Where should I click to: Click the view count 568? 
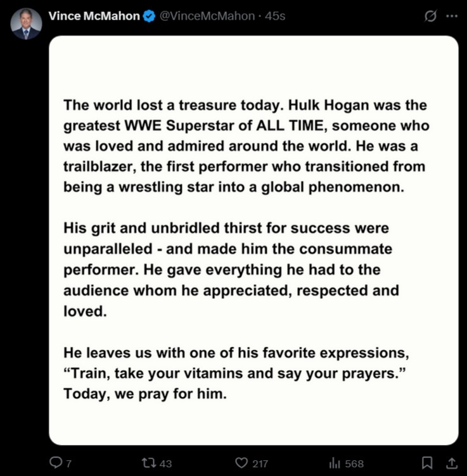[354, 463]
